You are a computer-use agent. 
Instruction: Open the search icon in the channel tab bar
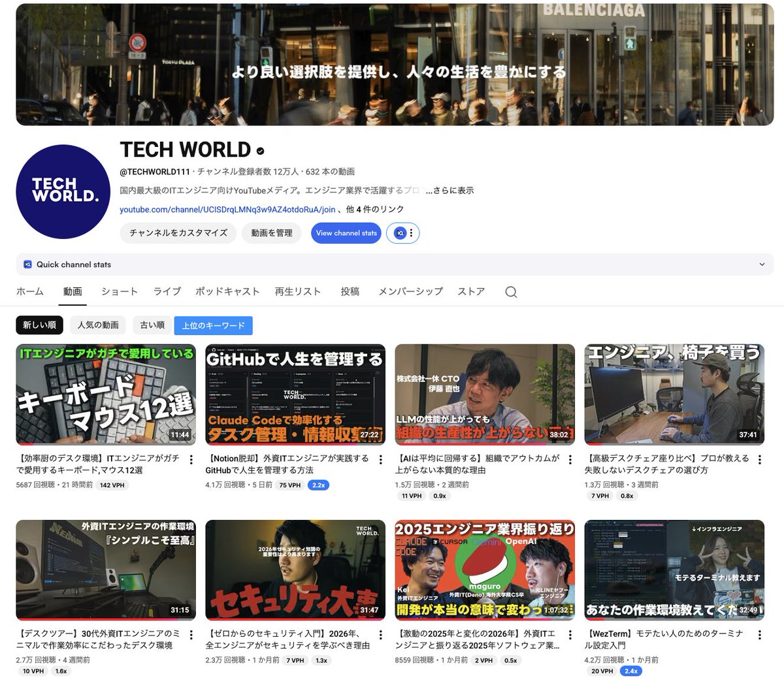(x=511, y=291)
